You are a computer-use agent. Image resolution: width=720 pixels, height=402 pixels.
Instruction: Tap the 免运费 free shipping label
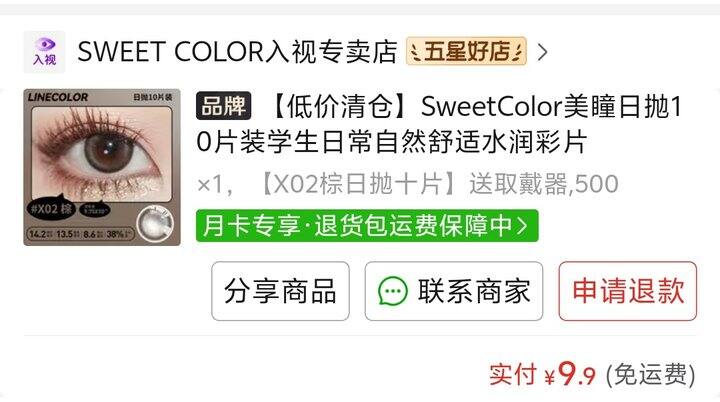[651, 374]
